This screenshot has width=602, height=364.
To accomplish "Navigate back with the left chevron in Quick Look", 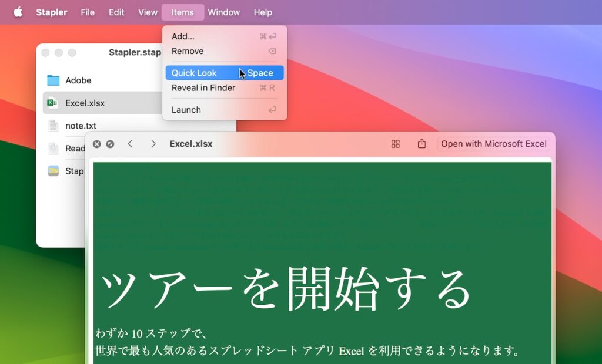I will 130,143.
